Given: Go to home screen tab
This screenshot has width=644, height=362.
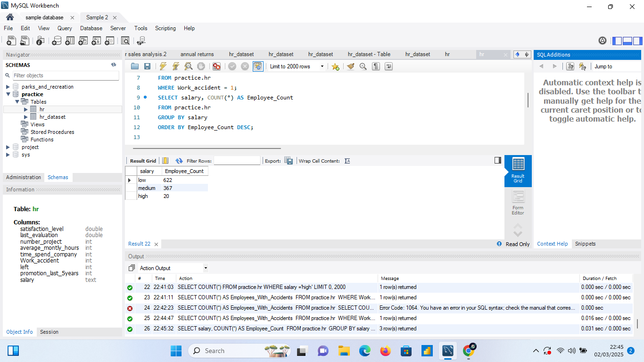Looking at the screenshot, I should pos(10,17).
